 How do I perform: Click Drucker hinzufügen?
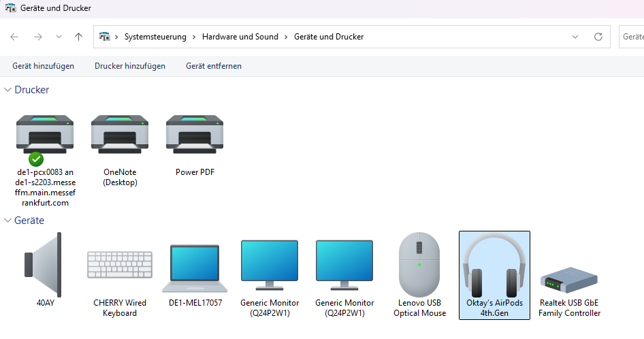click(x=130, y=66)
